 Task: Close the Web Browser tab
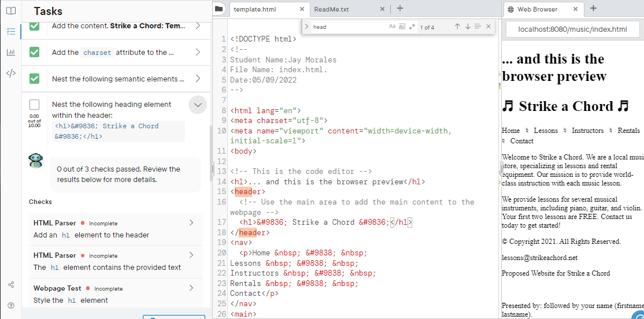[x=575, y=9]
